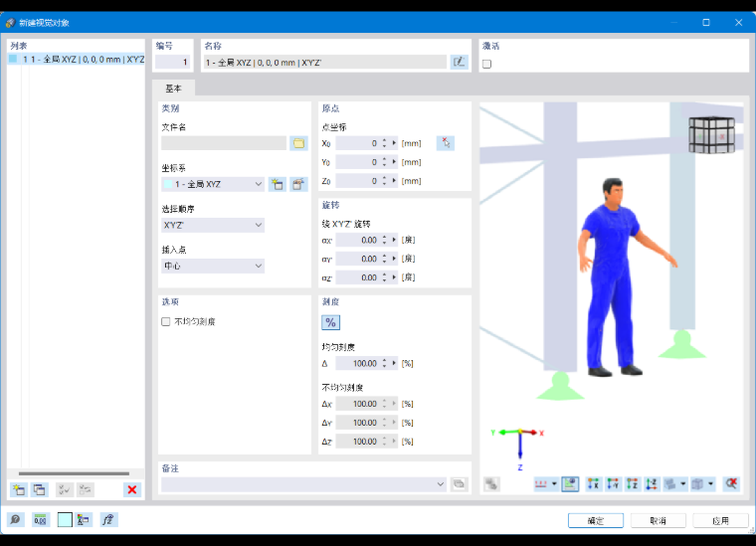Click the 文件名 path field
The height and width of the screenshot is (546, 756).
[x=224, y=143]
